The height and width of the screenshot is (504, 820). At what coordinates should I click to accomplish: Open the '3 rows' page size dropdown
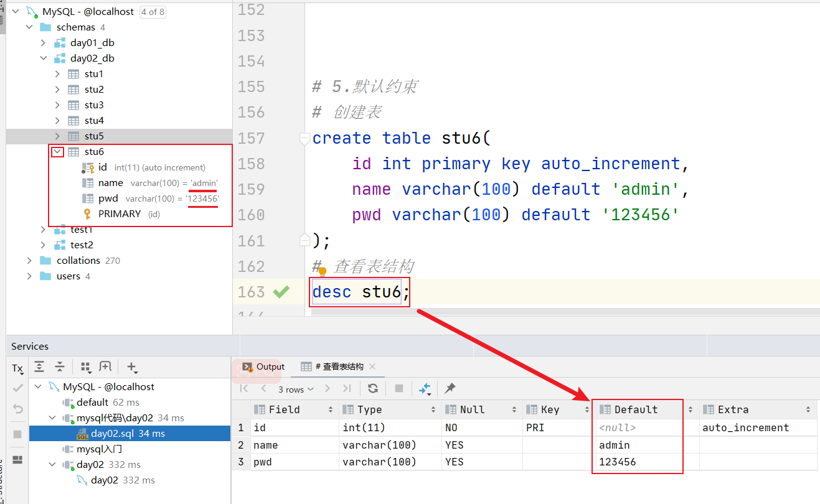click(x=296, y=389)
